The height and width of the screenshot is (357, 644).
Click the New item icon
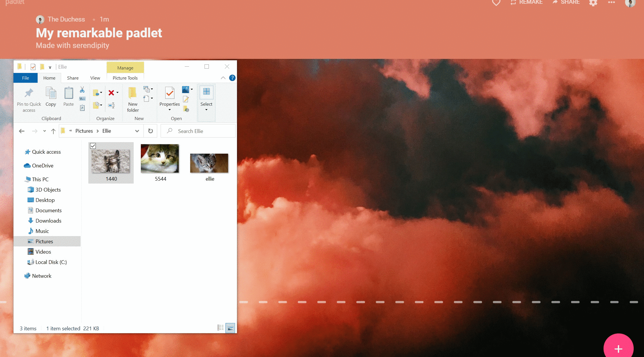pyautogui.click(x=147, y=89)
